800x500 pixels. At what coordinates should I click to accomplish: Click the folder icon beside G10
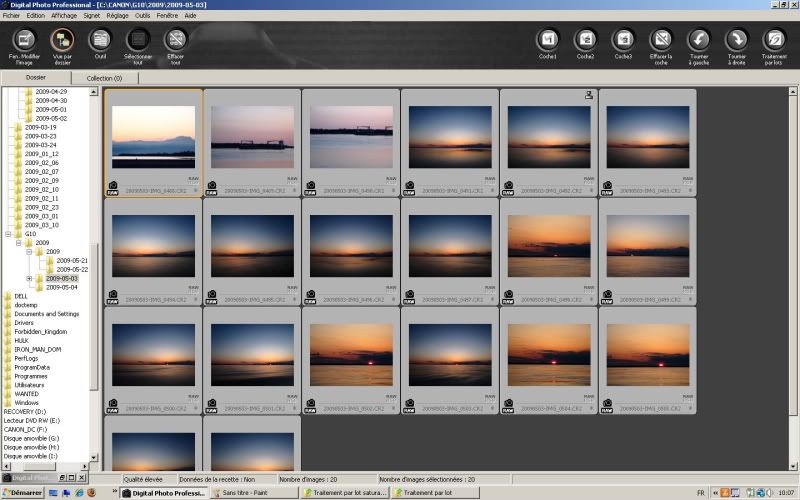pos(18,234)
